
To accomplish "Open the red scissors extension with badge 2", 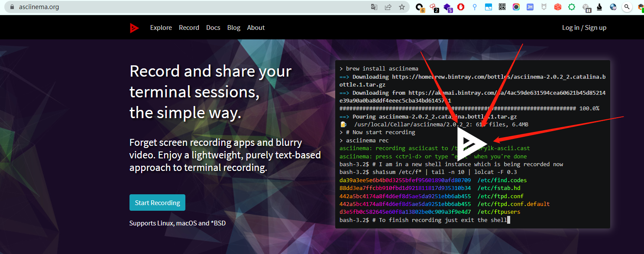I will pyautogui.click(x=434, y=7).
